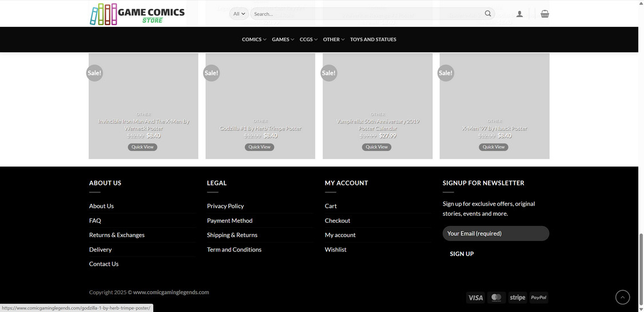Click Sale badge on Vampirella calendar
The image size is (644, 312).
(x=328, y=73)
